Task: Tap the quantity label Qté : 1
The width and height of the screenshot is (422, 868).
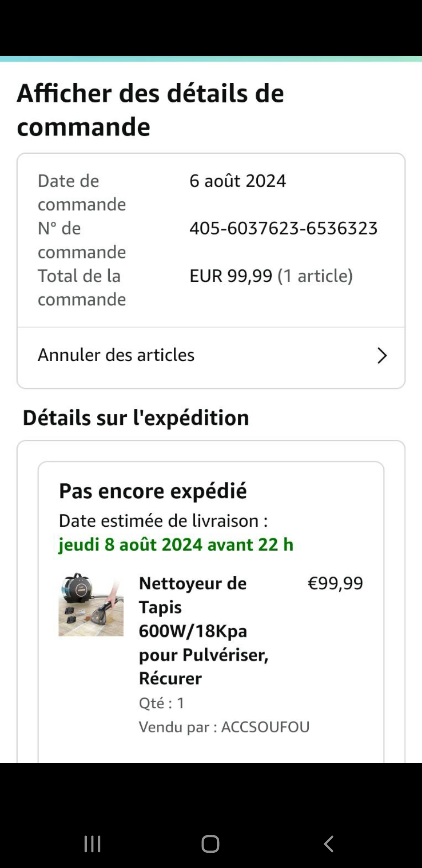Action: tap(161, 703)
